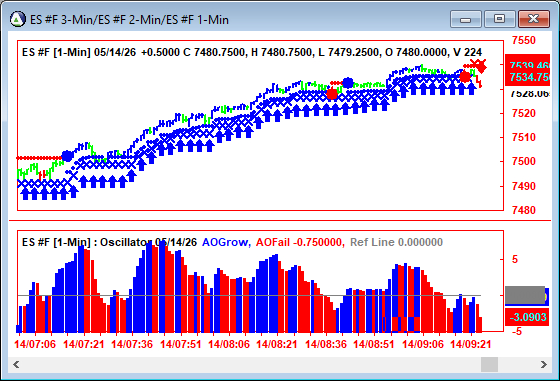Click the red dot marker near 08:36
This screenshot has width=560, height=381.
[x=332, y=94]
